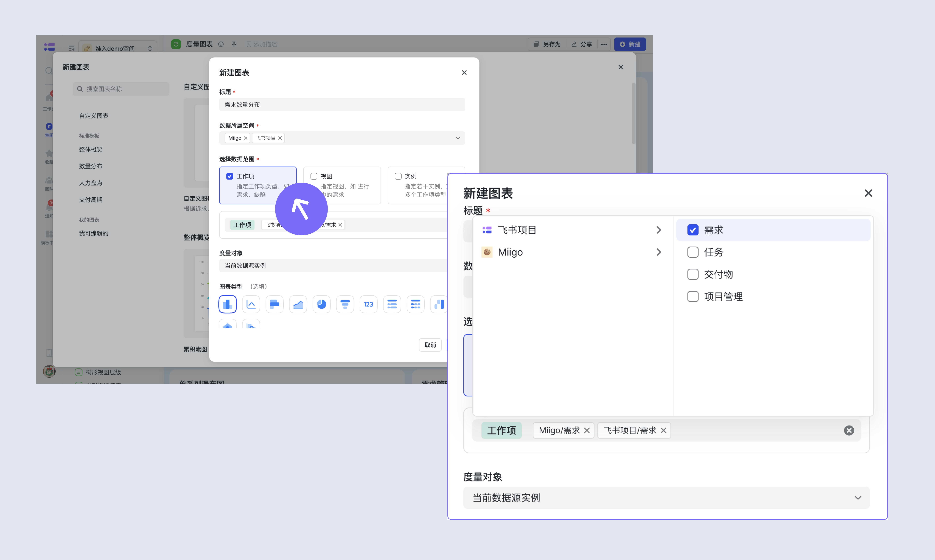Screen dimensions: 935x560
Task: Open the 人力盘点 template category
Action: pyautogui.click(x=91, y=183)
